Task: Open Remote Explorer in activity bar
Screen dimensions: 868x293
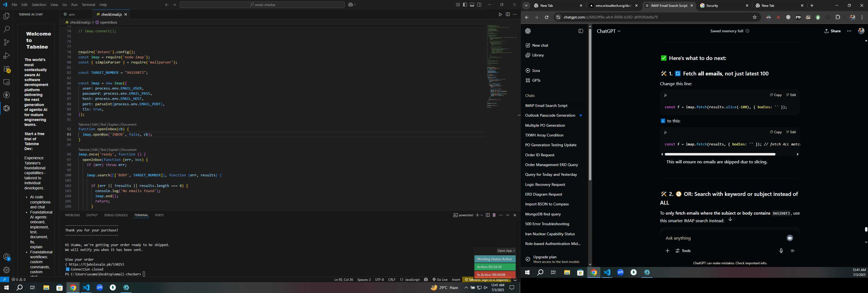Action: click(7, 82)
